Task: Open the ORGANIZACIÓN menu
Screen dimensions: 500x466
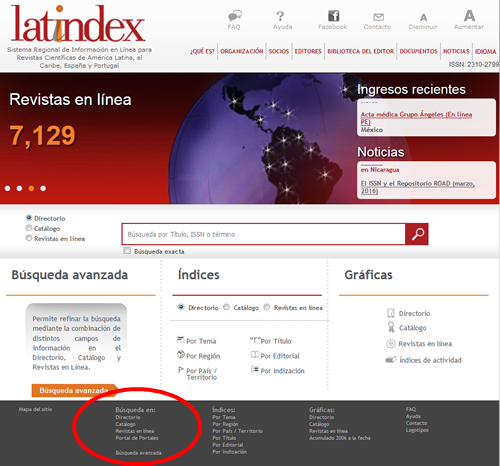Action: click(242, 51)
